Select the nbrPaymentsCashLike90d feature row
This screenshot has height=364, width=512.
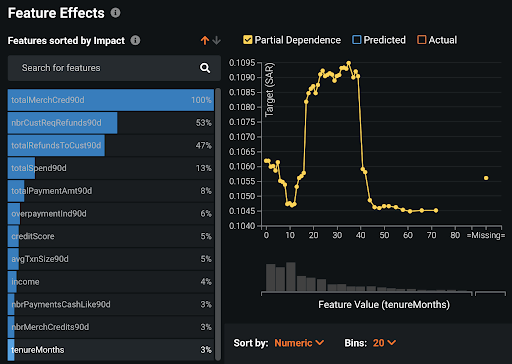(111, 304)
